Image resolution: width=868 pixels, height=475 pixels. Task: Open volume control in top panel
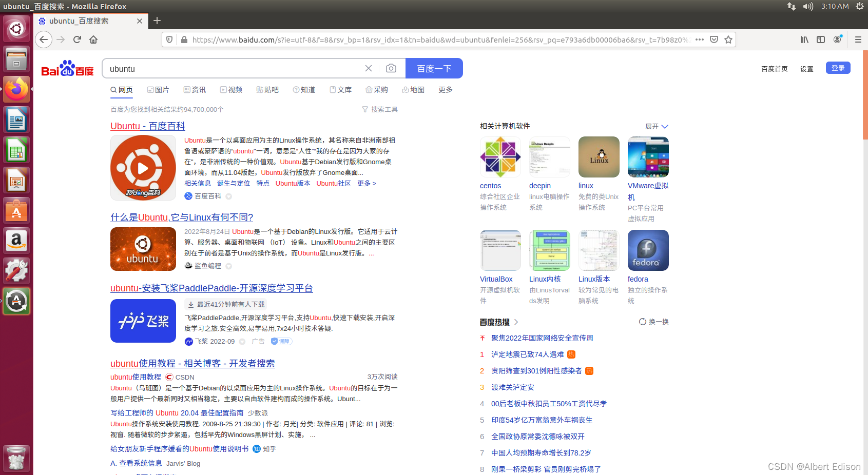click(808, 6)
